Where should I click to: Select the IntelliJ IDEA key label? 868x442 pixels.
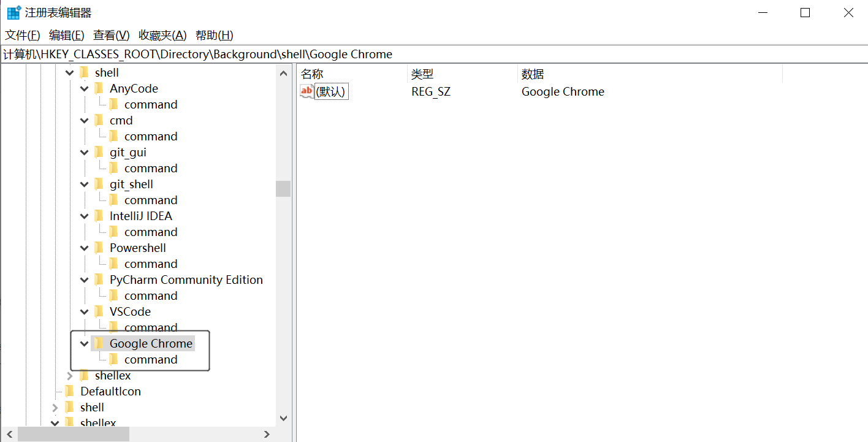coord(141,216)
